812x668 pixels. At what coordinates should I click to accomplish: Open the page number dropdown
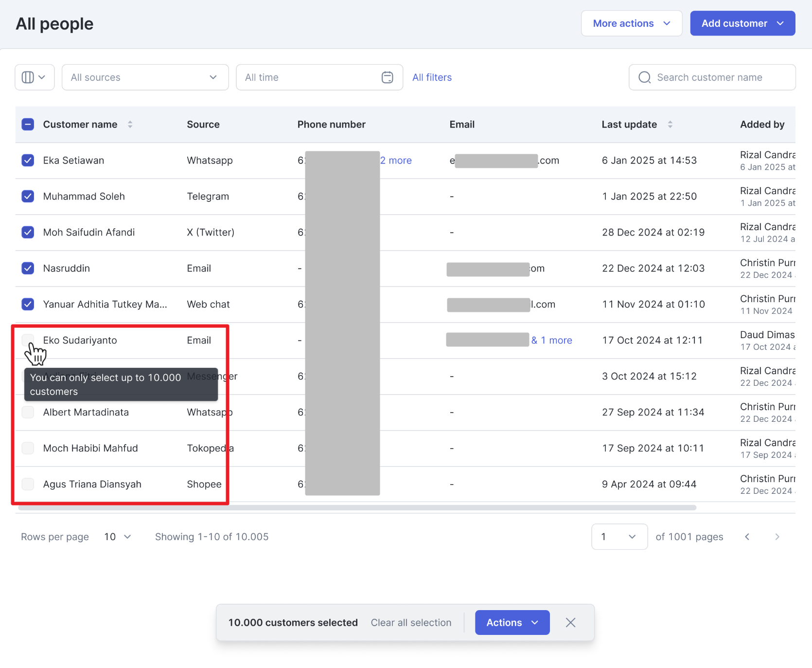click(x=619, y=537)
